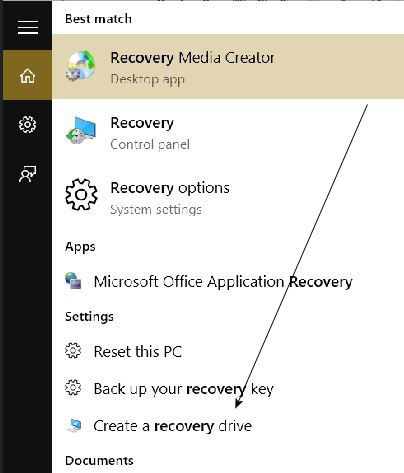
Task: Open the Recovery Control panel result
Action: (228, 132)
